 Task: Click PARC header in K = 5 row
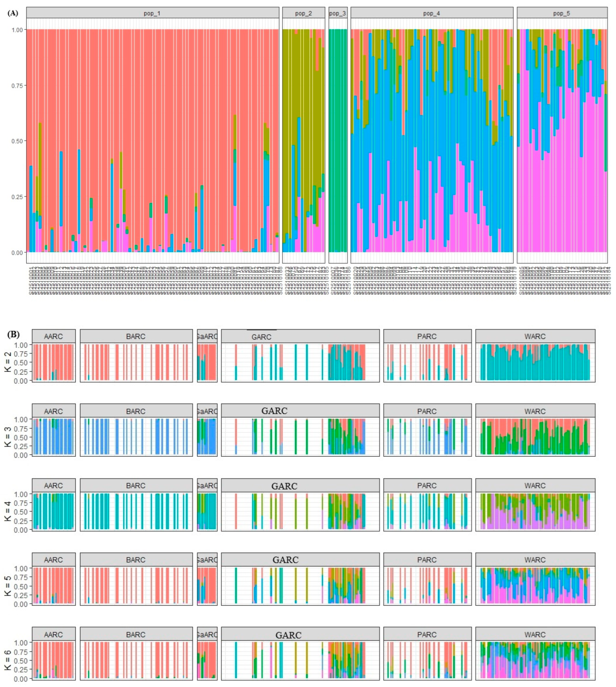427,560
